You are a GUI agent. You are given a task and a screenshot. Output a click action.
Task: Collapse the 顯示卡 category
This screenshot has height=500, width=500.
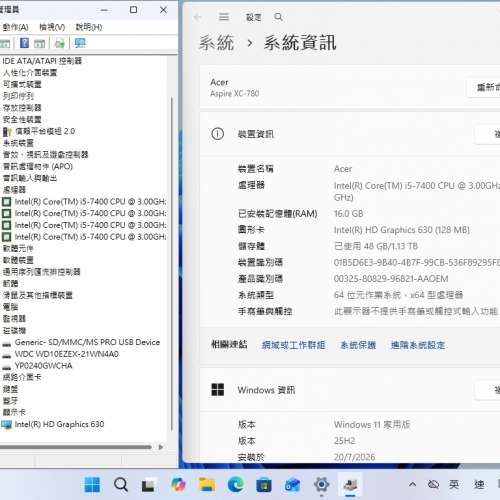click(14, 412)
